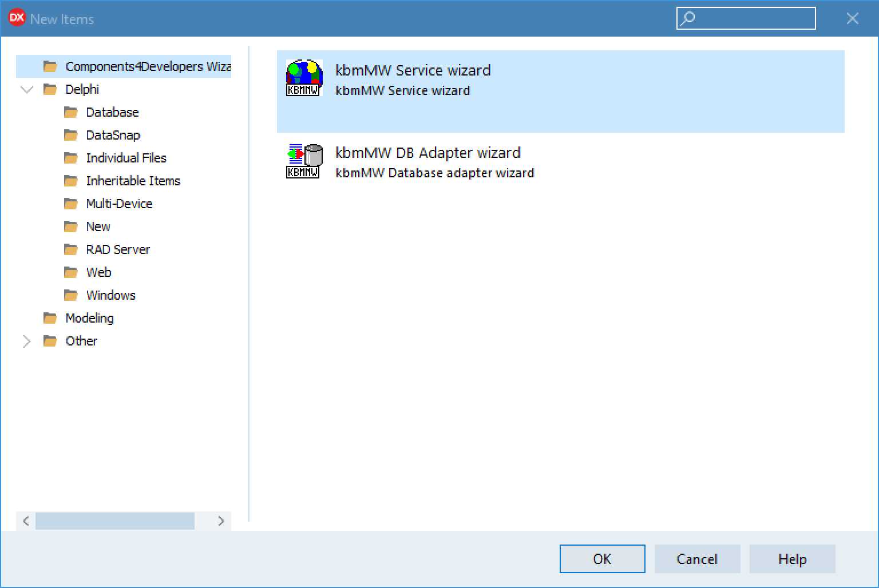This screenshot has height=588, width=879.
Task: Expand the Other tree node
Action: click(x=26, y=341)
